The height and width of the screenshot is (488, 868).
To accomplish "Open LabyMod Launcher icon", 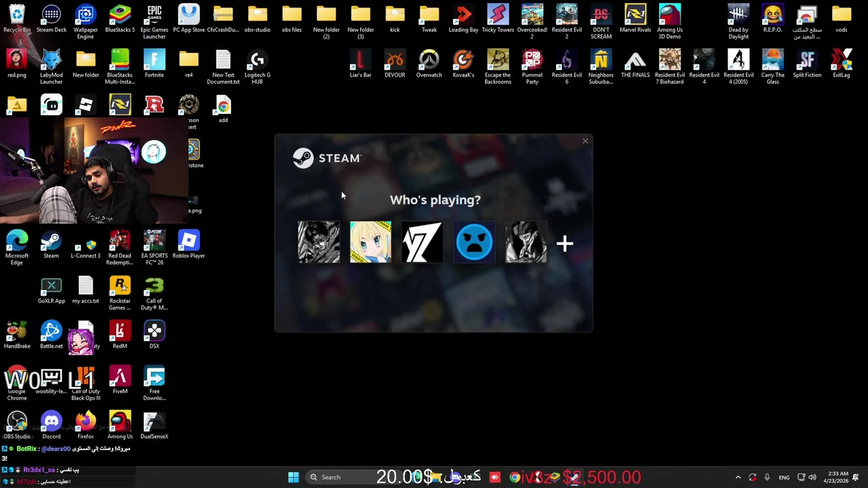I will [x=52, y=66].
